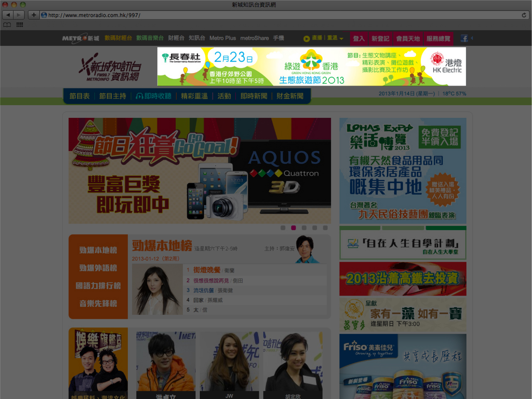Click the weather reading 18°C 57%
The height and width of the screenshot is (399, 532).
pos(454,94)
